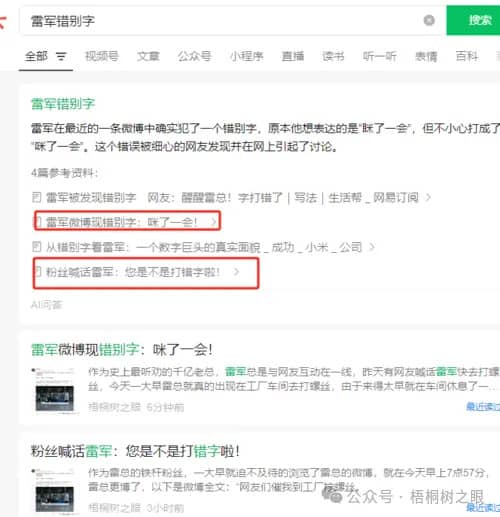Switch to the 视频号 tab
The height and width of the screenshot is (517, 500).
(x=102, y=56)
